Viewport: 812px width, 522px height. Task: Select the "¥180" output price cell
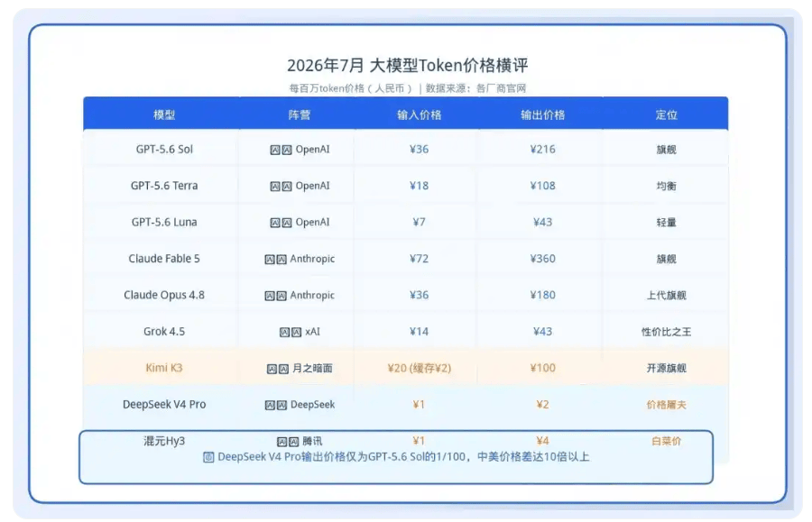pos(543,295)
